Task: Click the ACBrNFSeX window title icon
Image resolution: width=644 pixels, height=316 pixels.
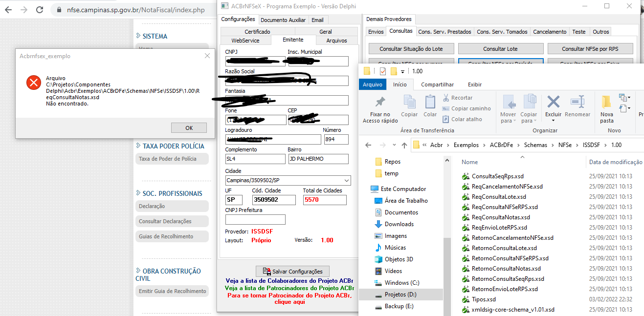Action: tap(224, 6)
